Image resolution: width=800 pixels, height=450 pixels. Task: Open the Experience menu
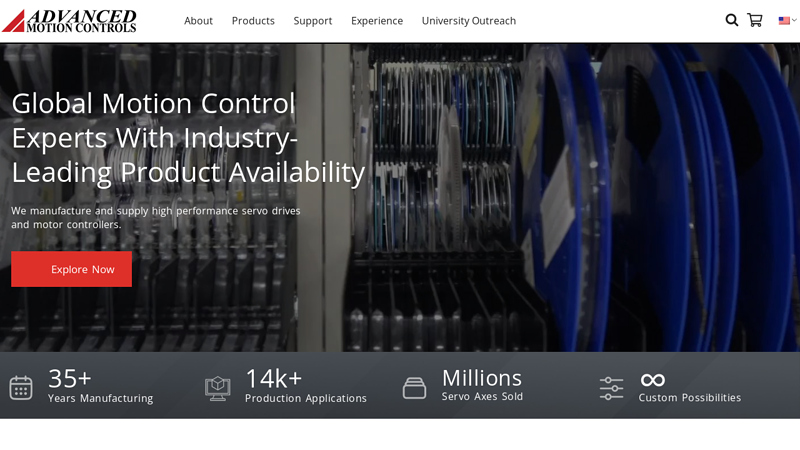377,21
